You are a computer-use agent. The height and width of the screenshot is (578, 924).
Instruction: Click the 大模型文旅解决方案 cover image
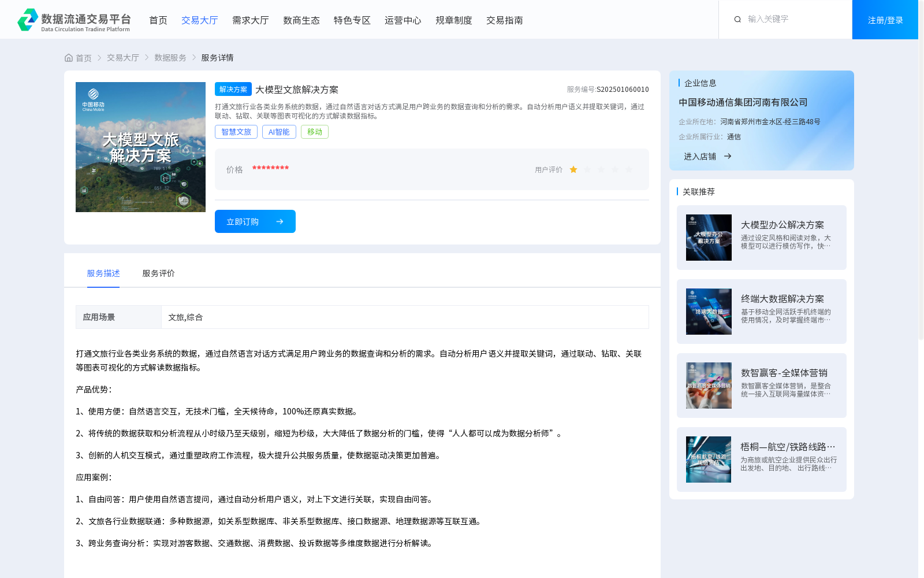coord(140,147)
